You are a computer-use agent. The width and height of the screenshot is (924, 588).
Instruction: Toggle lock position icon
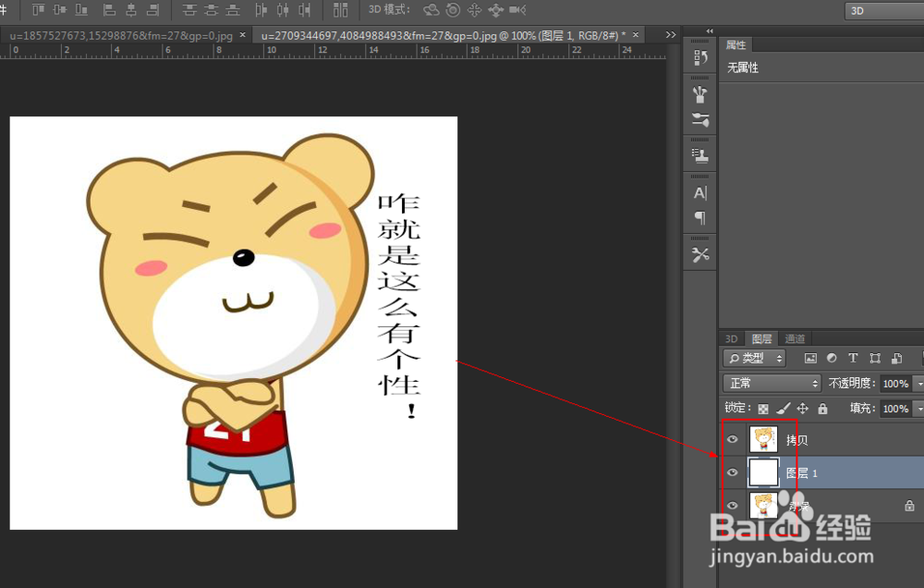[803, 408]
